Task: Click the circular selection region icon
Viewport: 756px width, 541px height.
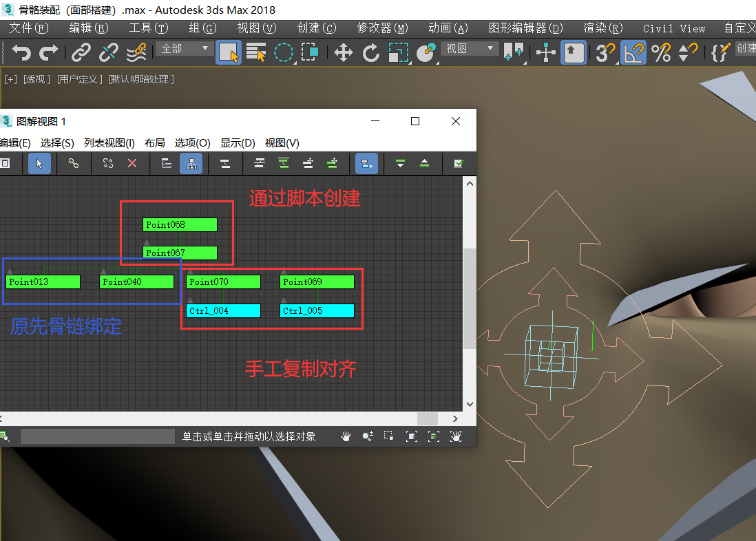Action: pyautogui.click(x=284, y=52)
